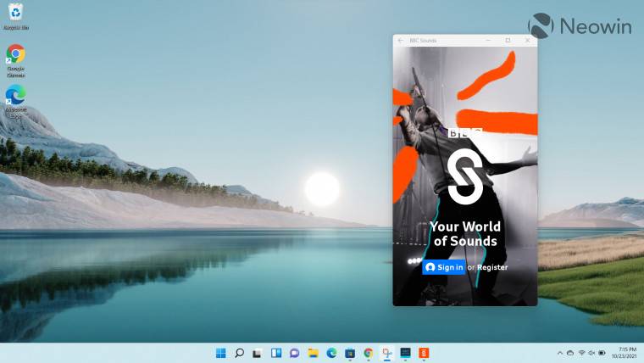Screen dimensions: 644x363
Task: Open the orange BBC Sounds taskbar icon
Action: coord(424,353)
